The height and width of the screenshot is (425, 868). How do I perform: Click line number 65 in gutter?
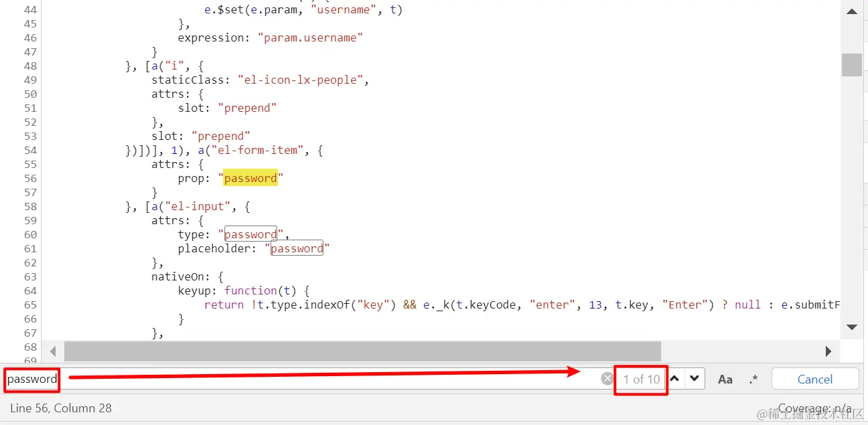[x=30, y=305]
